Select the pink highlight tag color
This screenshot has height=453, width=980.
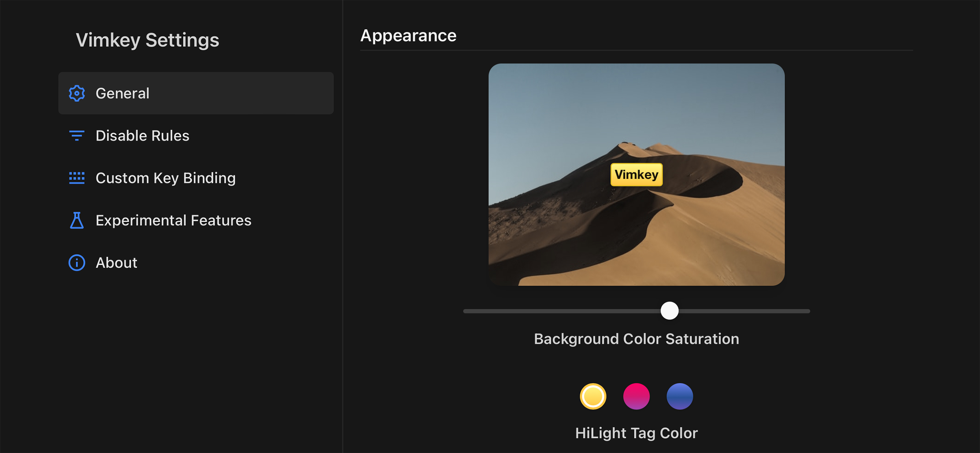[637, 396]
